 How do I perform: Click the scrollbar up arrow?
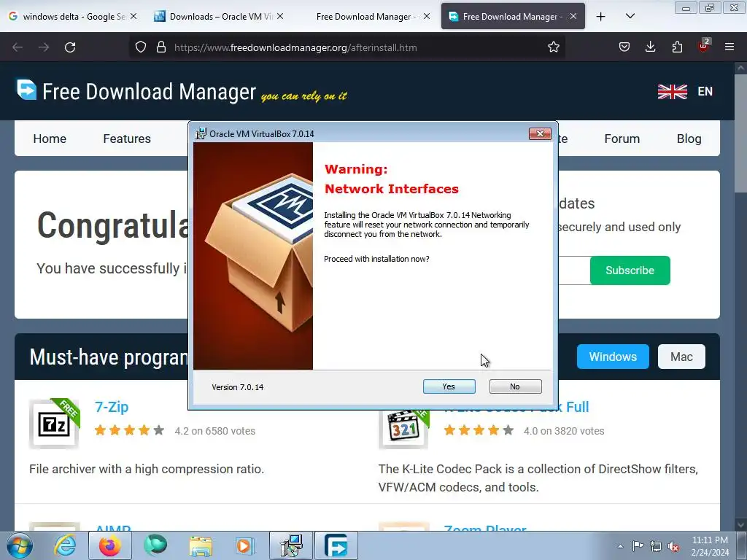pyautogui.click(x=741, y=68)
